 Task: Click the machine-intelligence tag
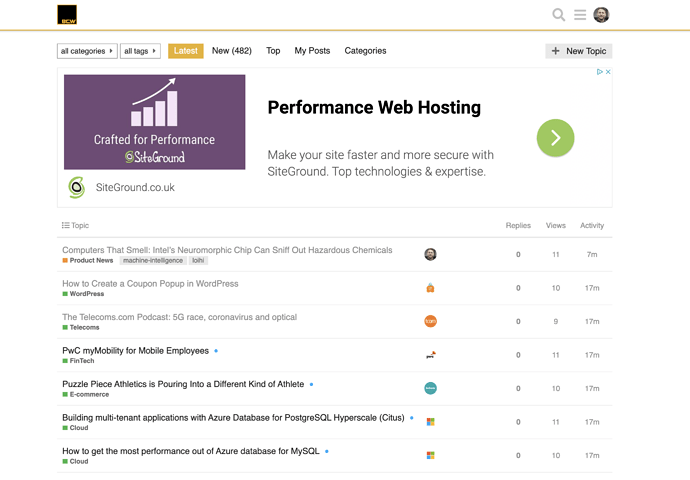(153, 260)
